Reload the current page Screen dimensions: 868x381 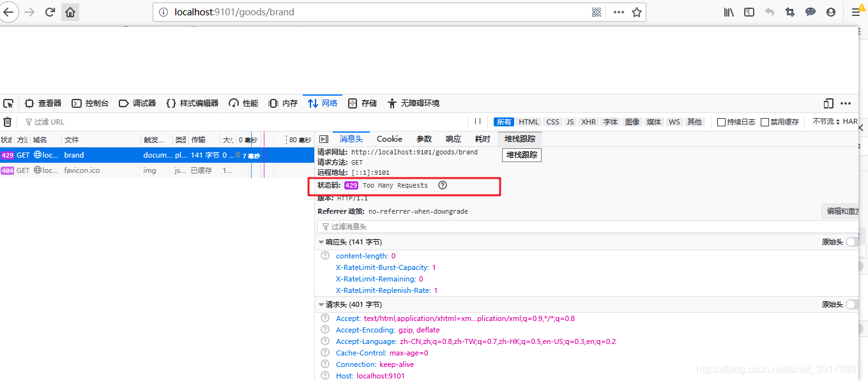(x=50, y=12)
